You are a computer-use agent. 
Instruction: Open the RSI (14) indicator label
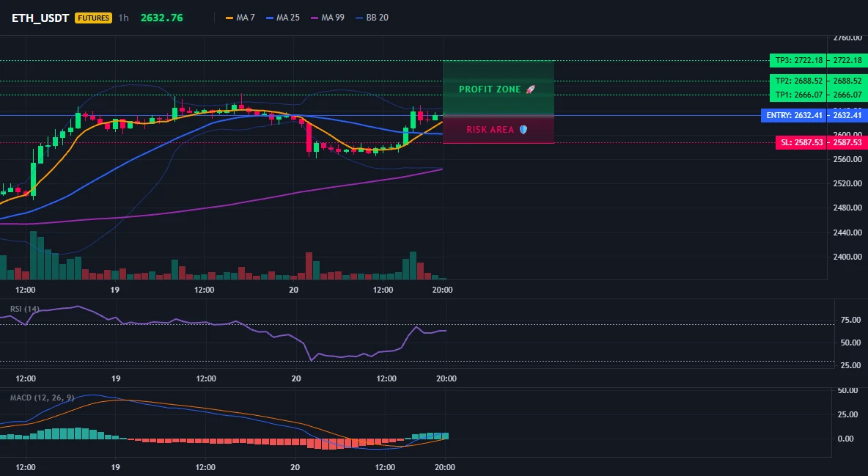pos(25,309)
